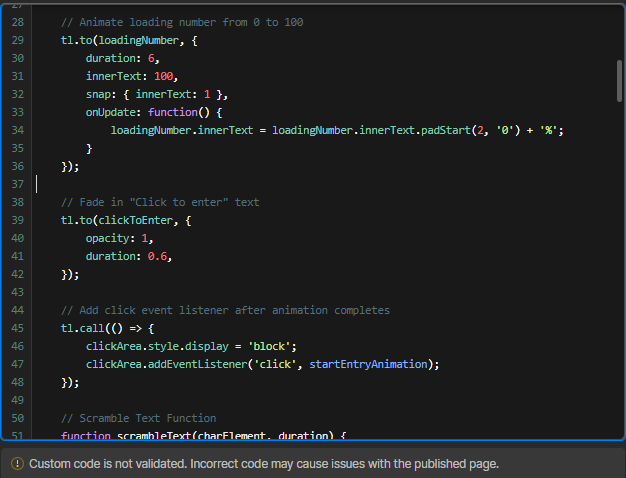Click the line 'duration: 0.6,'
626x478 pixels.
(129, 256)
